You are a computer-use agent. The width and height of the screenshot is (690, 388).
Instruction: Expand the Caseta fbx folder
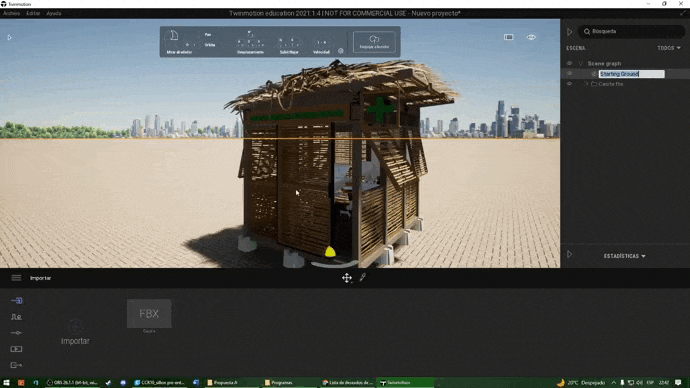coord(586,84)
